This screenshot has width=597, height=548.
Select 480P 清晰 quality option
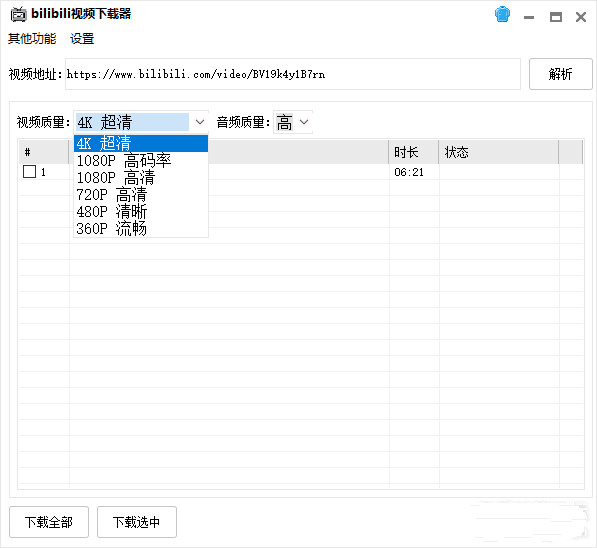(x=141, y=211)
